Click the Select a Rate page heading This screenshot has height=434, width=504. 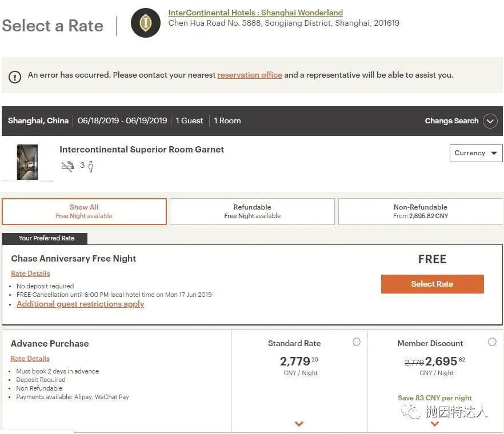coord(53,26)
